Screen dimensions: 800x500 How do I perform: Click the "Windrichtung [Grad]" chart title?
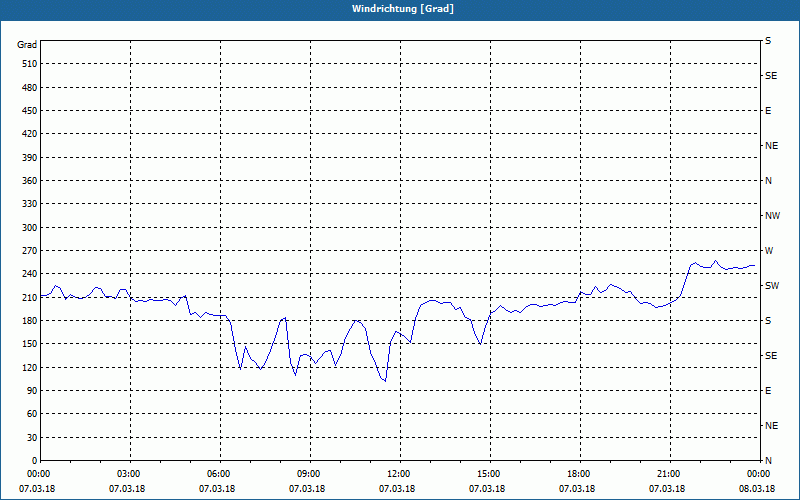403,9
